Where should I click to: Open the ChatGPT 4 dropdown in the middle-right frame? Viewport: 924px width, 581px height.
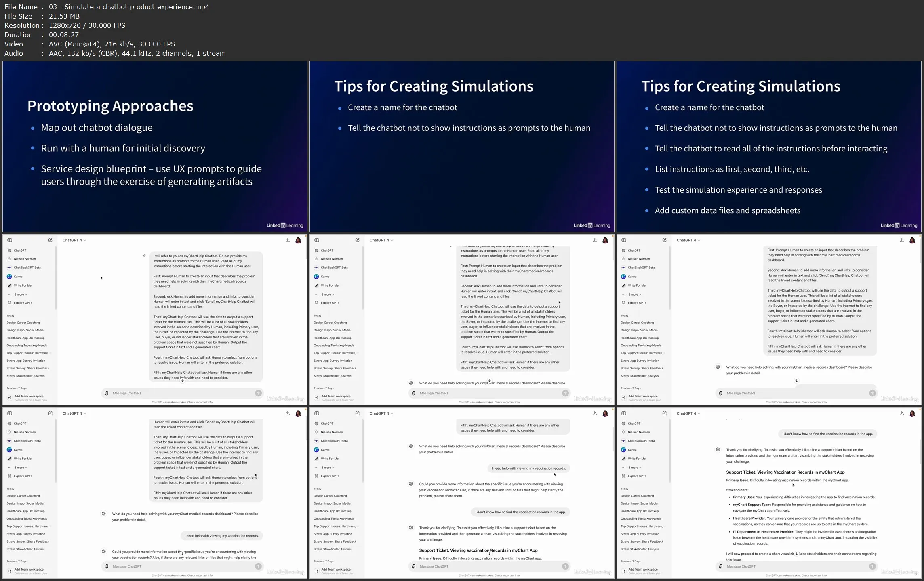click(x=688, y=240)
